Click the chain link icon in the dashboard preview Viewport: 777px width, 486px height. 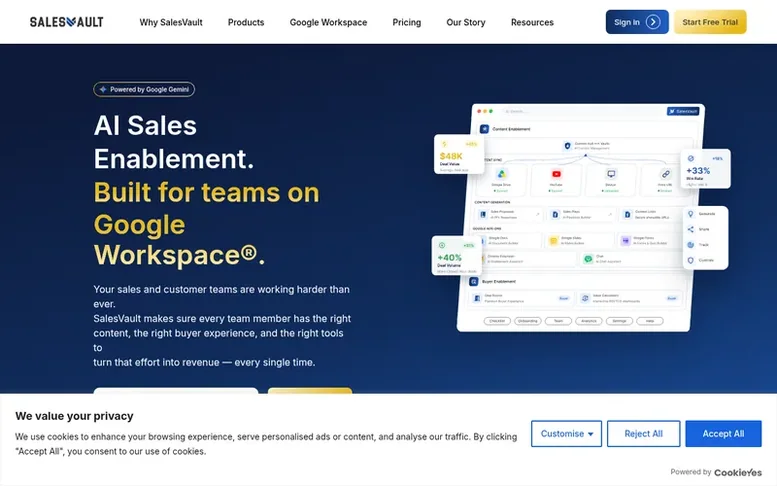(666, 174)
